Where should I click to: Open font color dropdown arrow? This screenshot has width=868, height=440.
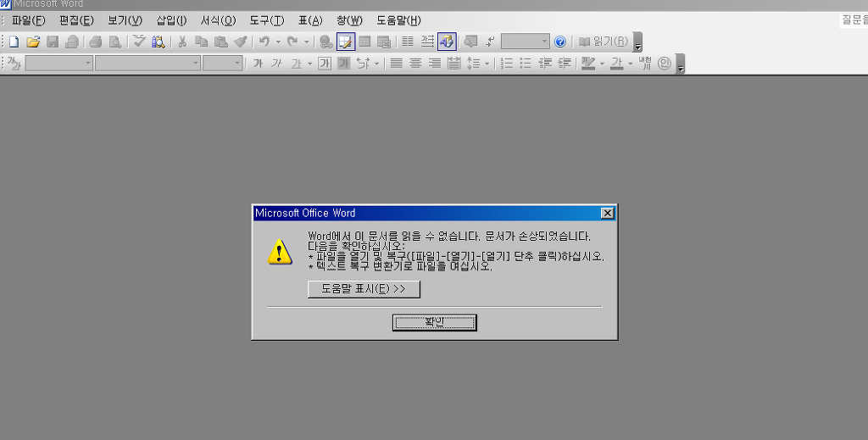[630, 64]
